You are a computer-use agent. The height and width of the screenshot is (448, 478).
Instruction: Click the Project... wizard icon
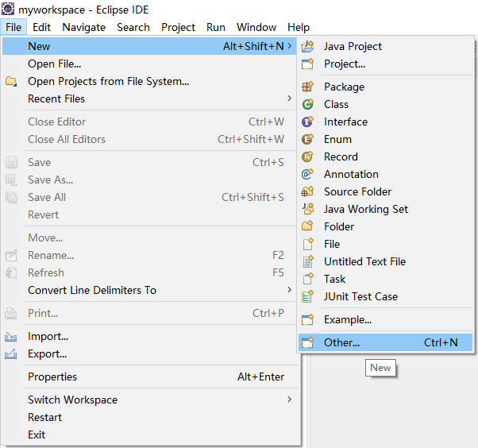point(307,64)
